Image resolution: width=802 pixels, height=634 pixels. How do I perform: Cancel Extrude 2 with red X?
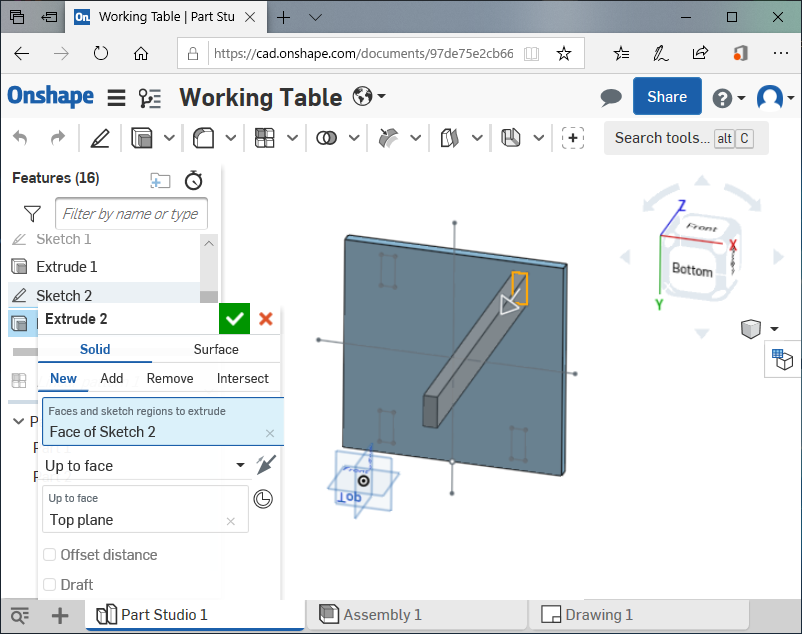(266, 319)
